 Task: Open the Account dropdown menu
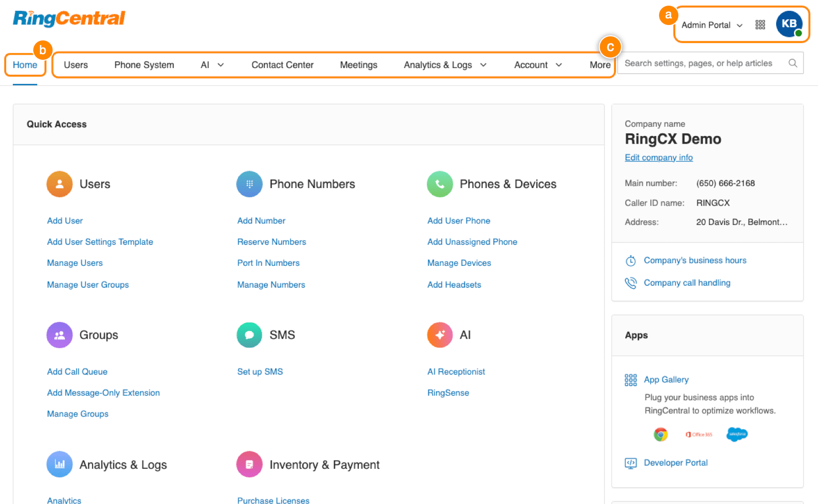[x=538, y=65]
